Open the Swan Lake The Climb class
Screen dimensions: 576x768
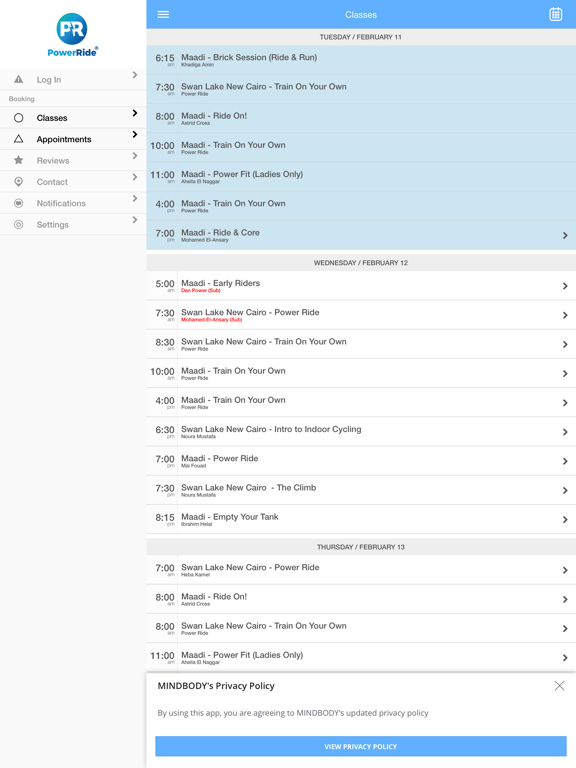click(x=361, y=490)
